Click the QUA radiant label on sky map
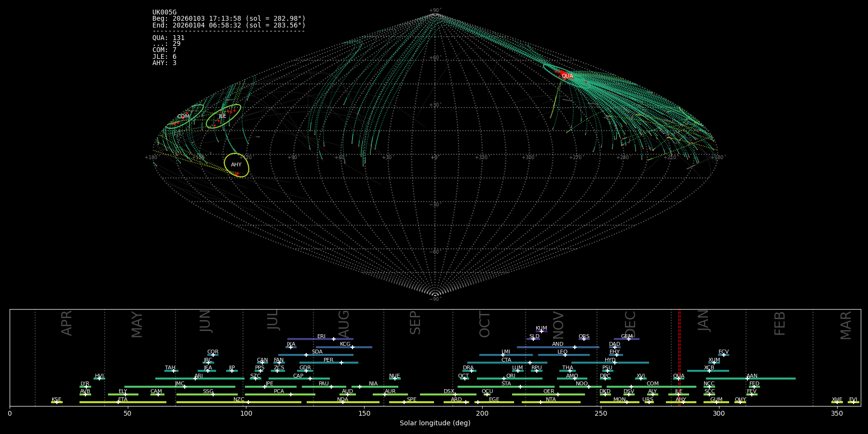The height and width of the screenshot is (434, 868). pyautogui.click(x=567, y=76)
